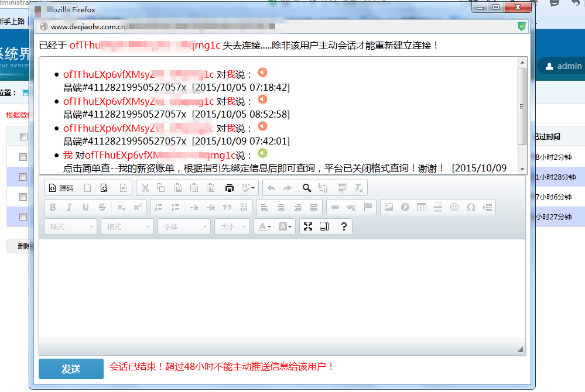This screenshot has width=585, height=392.
Task: Click the Insert Table icon
Action: pyautogui.click(x=422, y=208)
